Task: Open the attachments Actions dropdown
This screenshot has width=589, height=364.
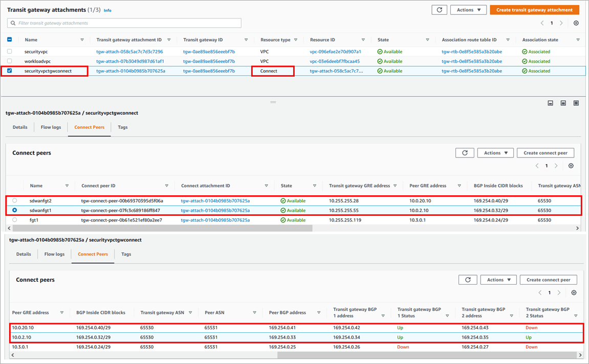Action: click(468, 10)
